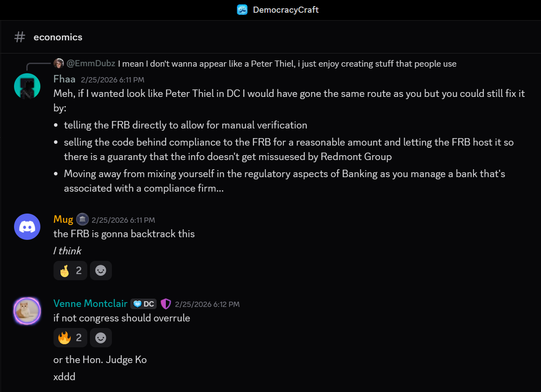
Task: Click the Venne Montclair username
Action: pyautogui.click(x=90, y=303)
